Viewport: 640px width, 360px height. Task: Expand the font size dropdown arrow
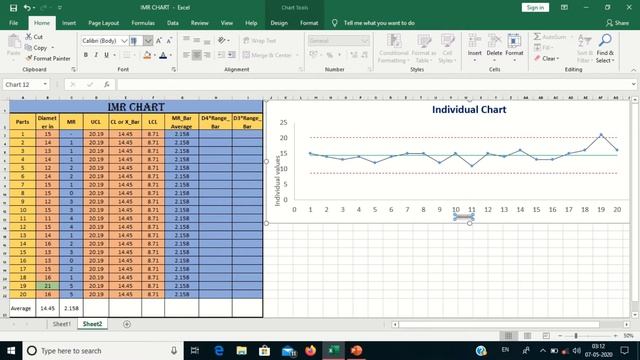pos(148,41)
